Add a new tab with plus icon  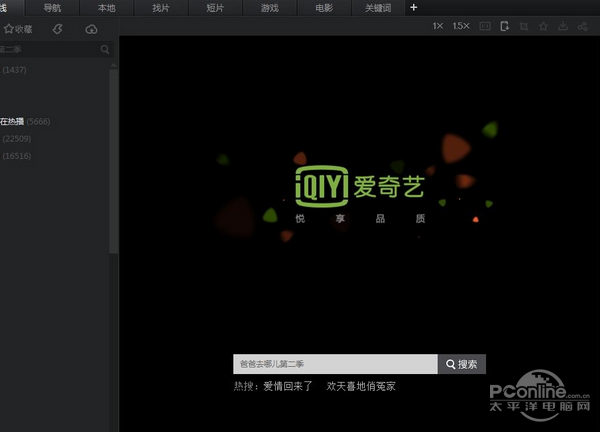pyautogui.click(x=414, y=7)
